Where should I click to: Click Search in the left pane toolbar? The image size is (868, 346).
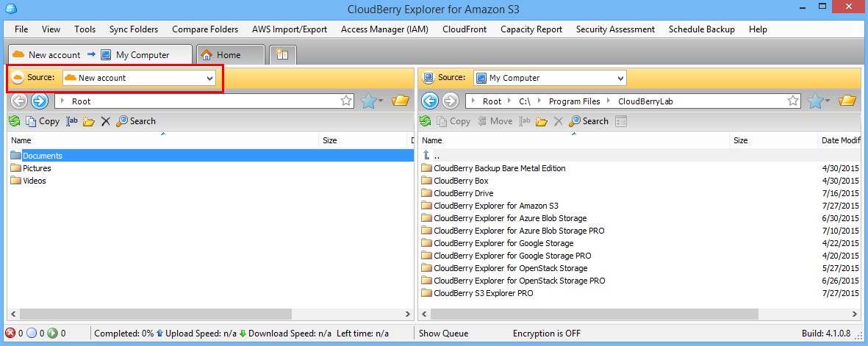click(x=136, y=120)
